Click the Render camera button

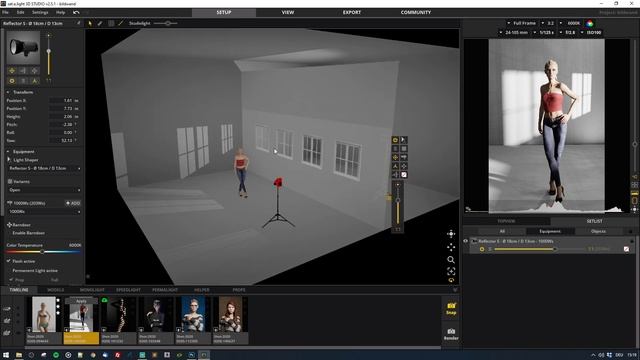click(x=451, y=334)
